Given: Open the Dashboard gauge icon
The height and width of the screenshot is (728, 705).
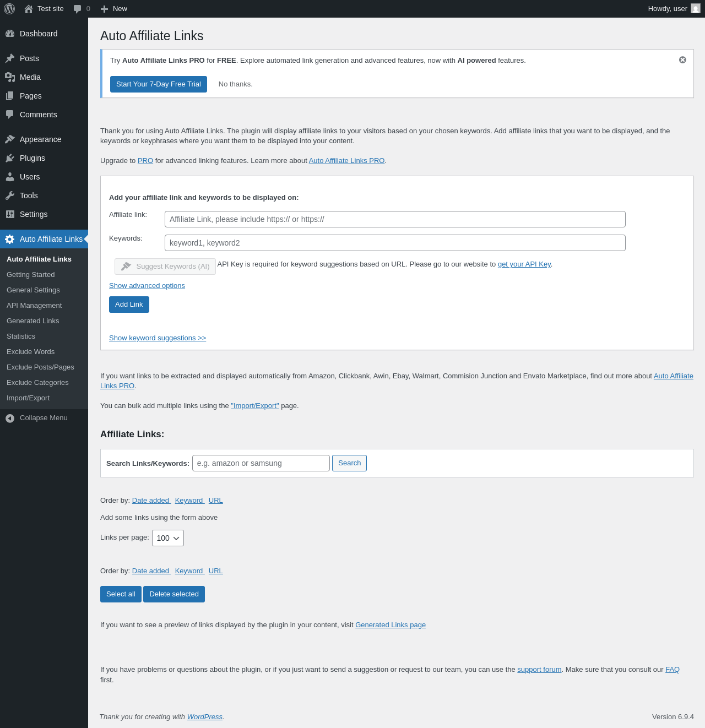Looking at the screenshot, I should click(10, 34).
